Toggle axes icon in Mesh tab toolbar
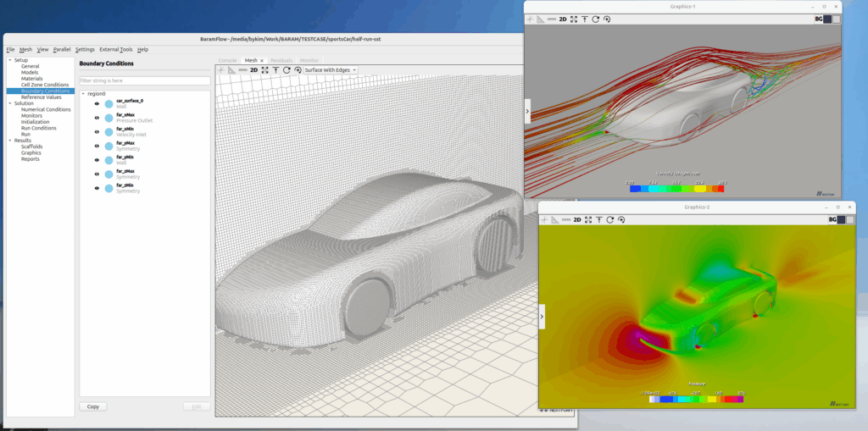 [221, 70]
